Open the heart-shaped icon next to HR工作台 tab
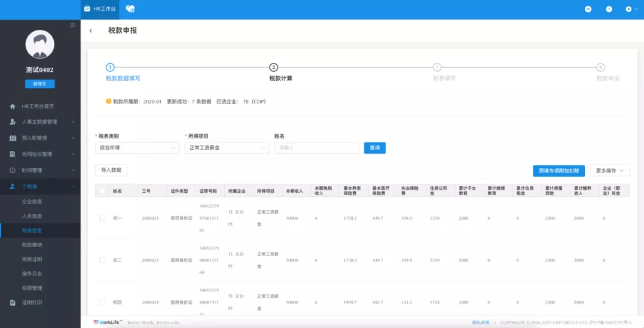 click(130, 8)
